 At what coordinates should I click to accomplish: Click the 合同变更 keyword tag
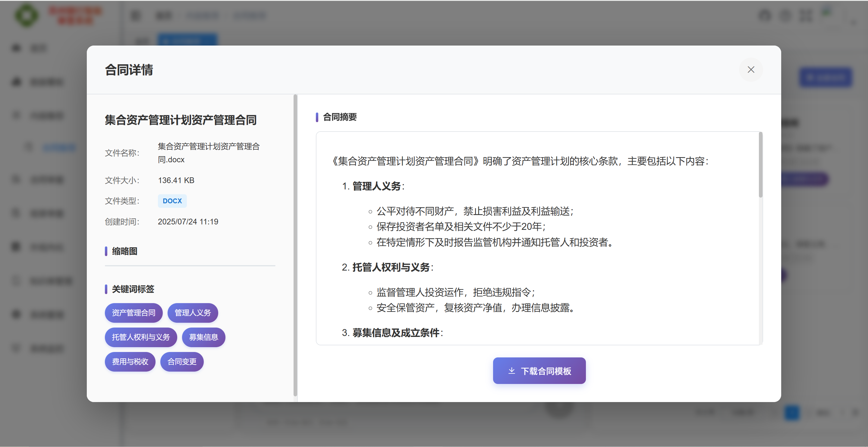click(182, 362)
